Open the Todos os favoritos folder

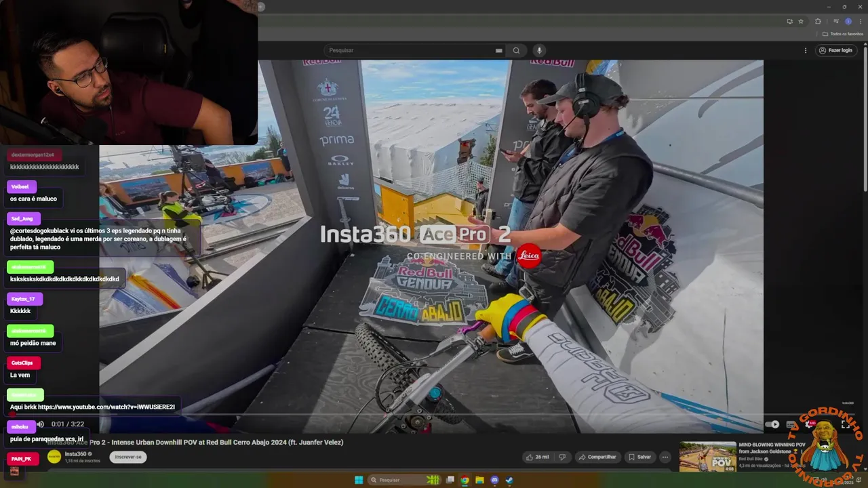coord(842,34)
